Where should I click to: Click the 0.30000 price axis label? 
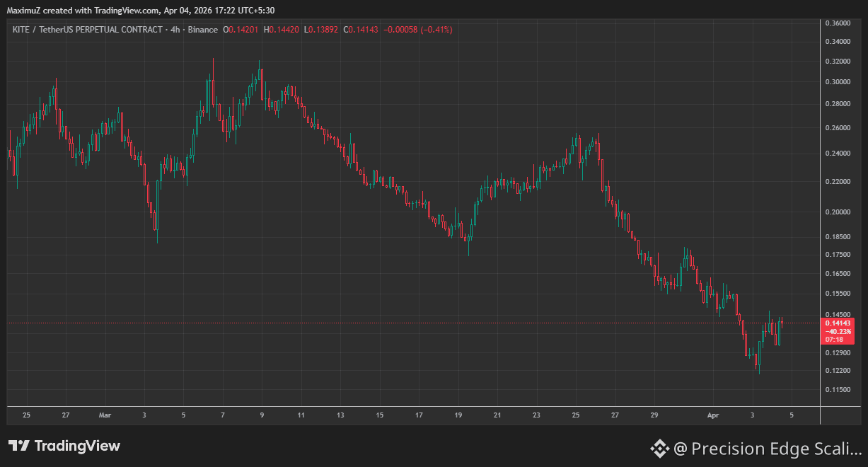pos(838,82)
